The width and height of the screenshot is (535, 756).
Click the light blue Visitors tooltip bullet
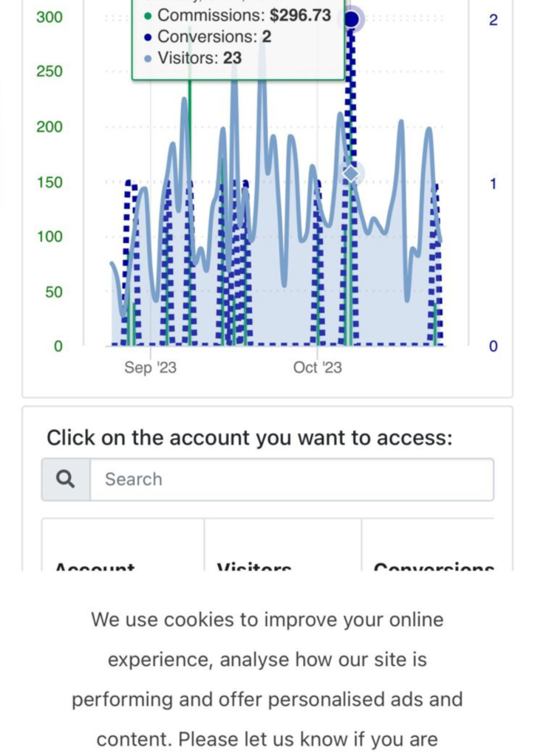pyautogui.click(x=148, y=58)
